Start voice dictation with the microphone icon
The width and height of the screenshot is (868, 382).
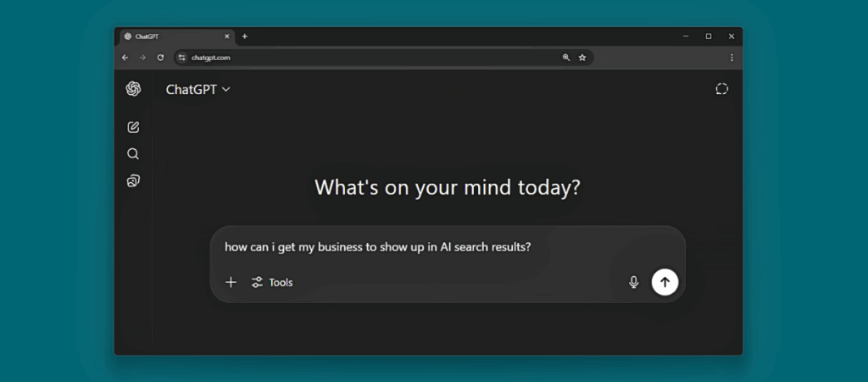click(x=634, y=283)
